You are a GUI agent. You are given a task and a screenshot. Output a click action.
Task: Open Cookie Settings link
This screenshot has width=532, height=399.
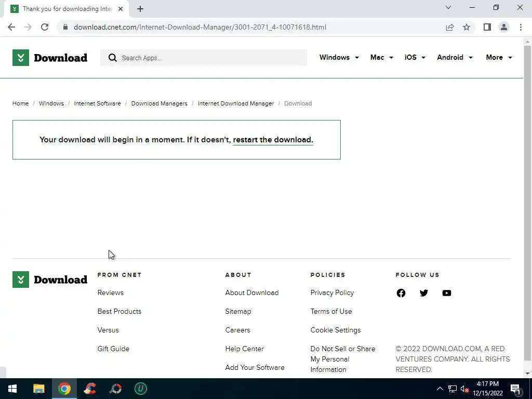(336, 330)
